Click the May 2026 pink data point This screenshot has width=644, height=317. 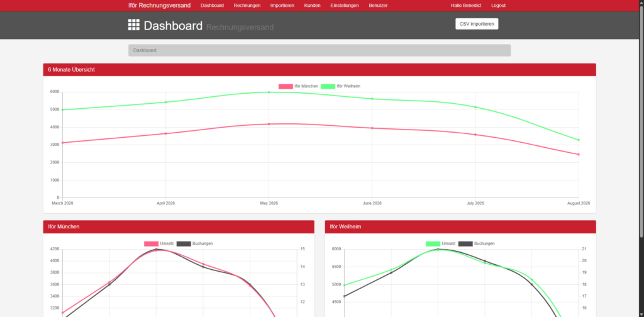pyautogui.click(x=269, y=124)
